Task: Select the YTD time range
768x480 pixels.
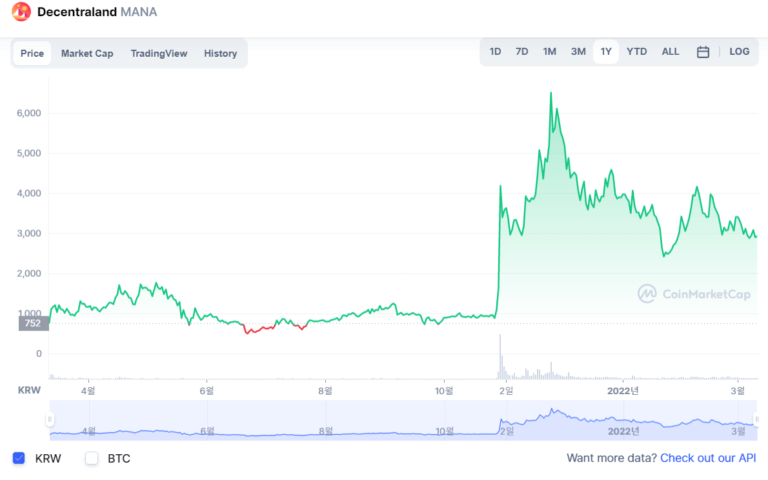Action: (x=637, y=51)
